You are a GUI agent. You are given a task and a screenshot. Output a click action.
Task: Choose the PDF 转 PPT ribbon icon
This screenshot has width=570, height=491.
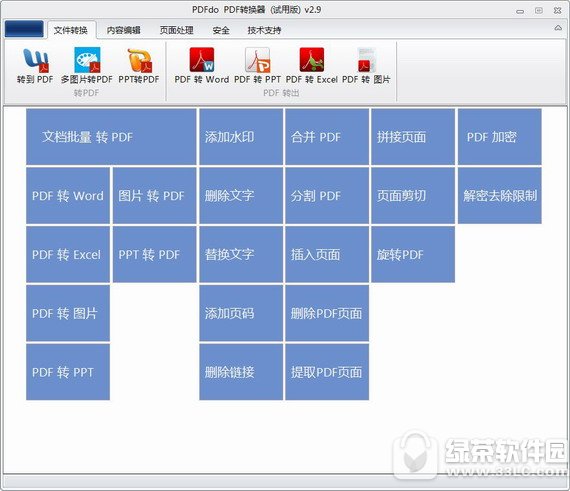(257, 66)
